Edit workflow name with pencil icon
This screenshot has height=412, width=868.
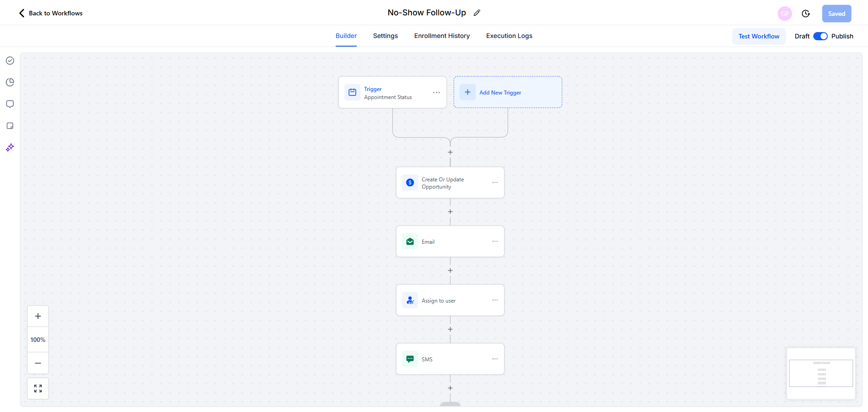477,13
